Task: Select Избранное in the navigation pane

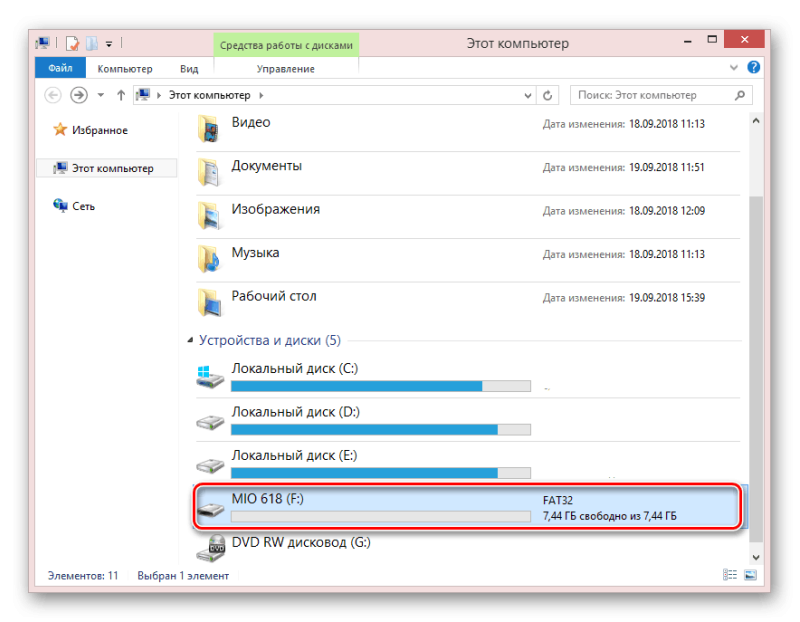Action: 99,130
